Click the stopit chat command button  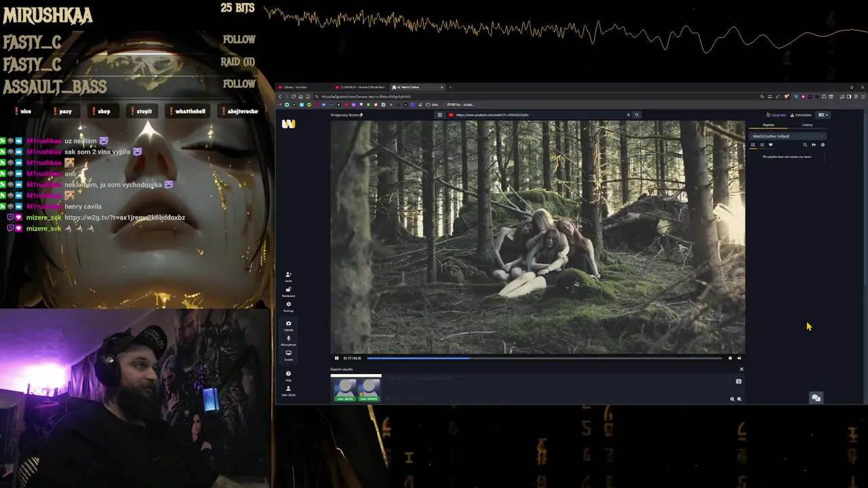[142, 111]
